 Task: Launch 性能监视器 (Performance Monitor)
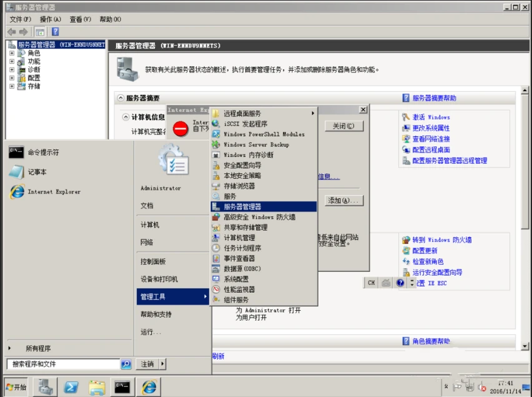(242, 288)
